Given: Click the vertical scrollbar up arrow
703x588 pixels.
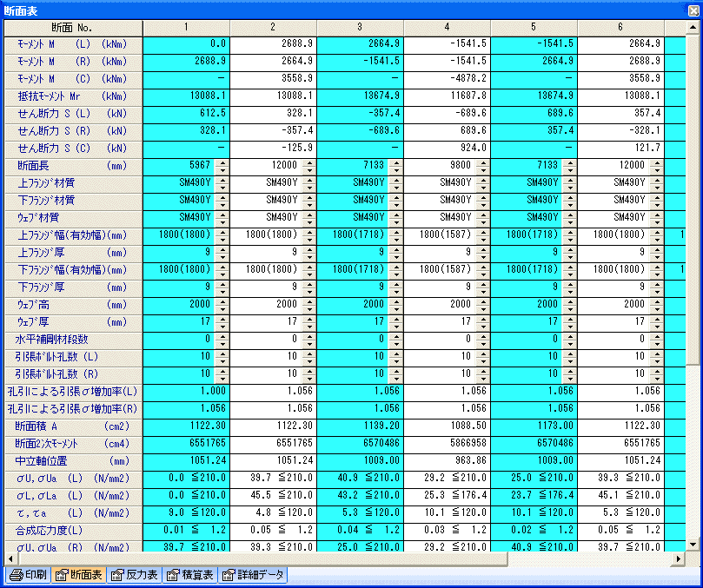Looking at the screenshot, I should (x=693, y=28).
